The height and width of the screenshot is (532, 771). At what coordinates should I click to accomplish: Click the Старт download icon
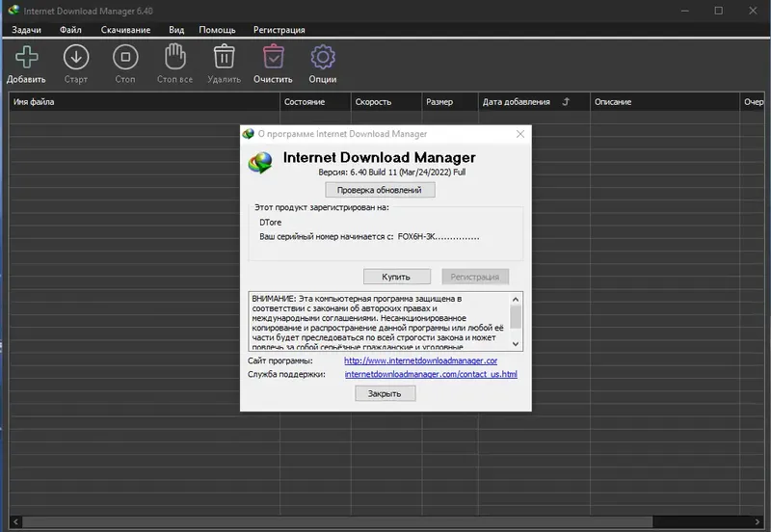[x=76, y=57]
